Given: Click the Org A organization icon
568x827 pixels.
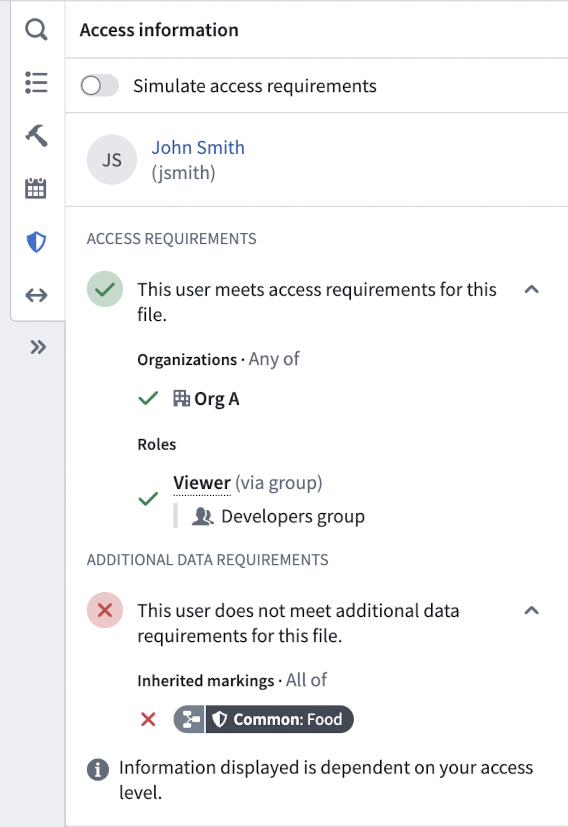Looking at the screenshot, I should click(181, 398).
